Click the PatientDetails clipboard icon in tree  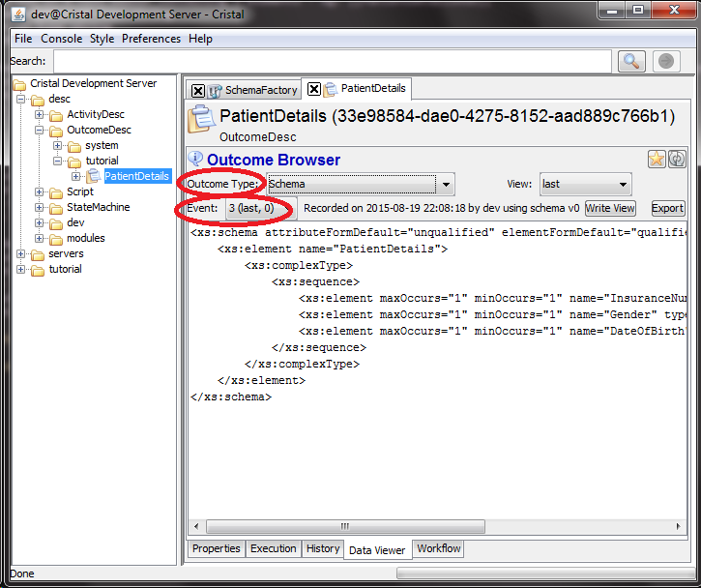tap(94, 176)
